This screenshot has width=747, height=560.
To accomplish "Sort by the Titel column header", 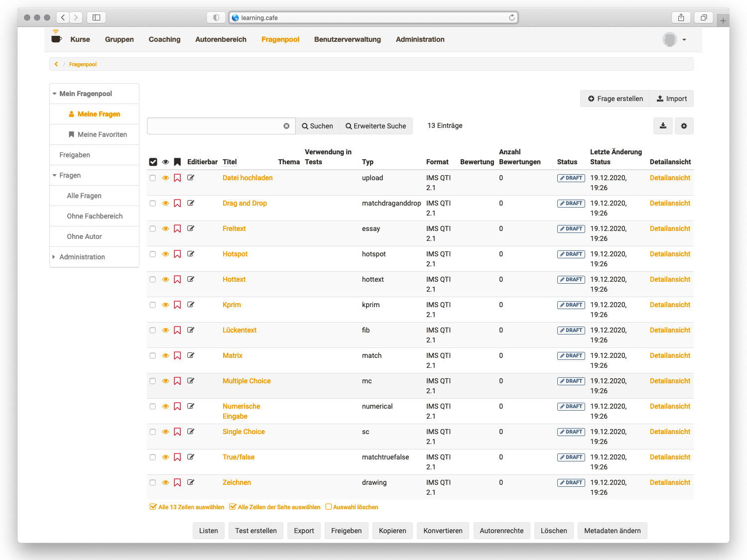I will pos(230,162).
